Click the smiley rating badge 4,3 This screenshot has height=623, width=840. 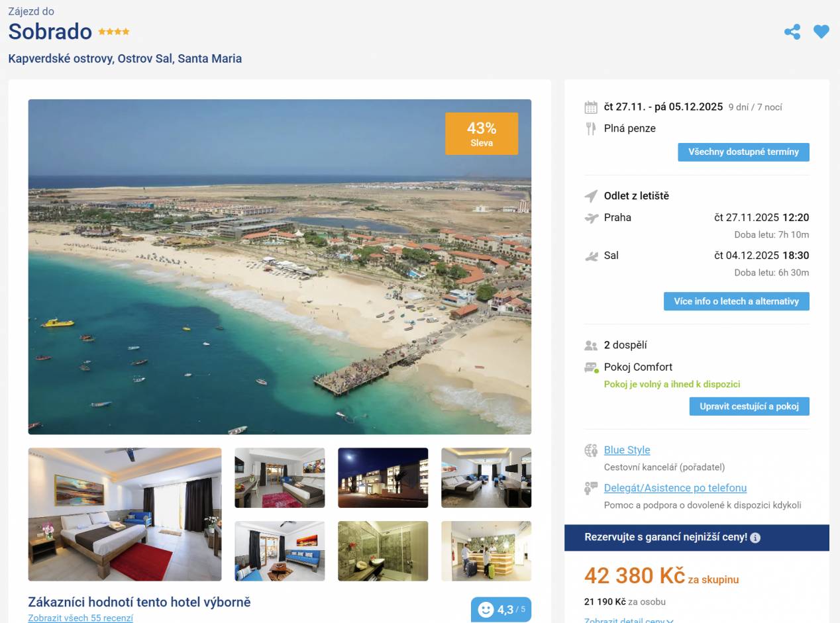click(501, 610)
